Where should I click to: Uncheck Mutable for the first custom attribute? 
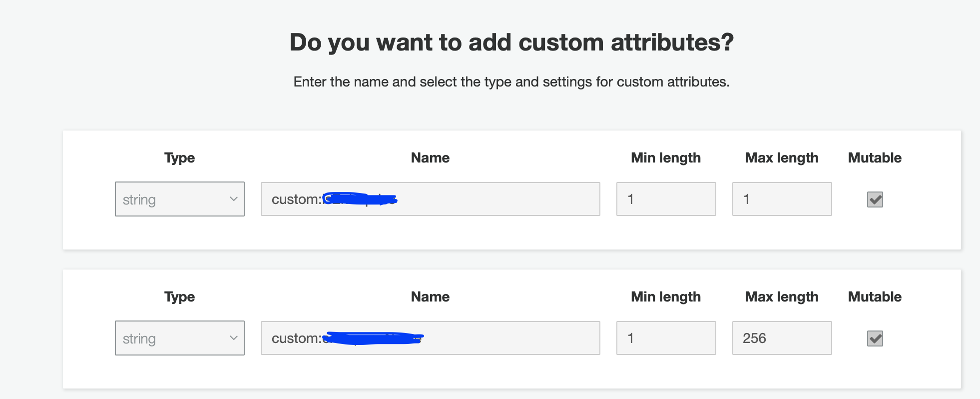point(875,199)
